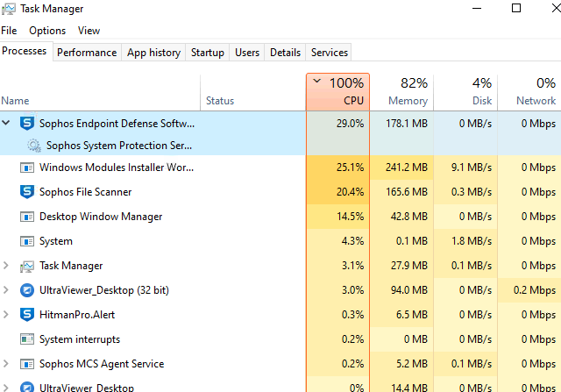
Task: Click the UltraViewer_Desktop (32 bit) icon
Action: (26, 290)
